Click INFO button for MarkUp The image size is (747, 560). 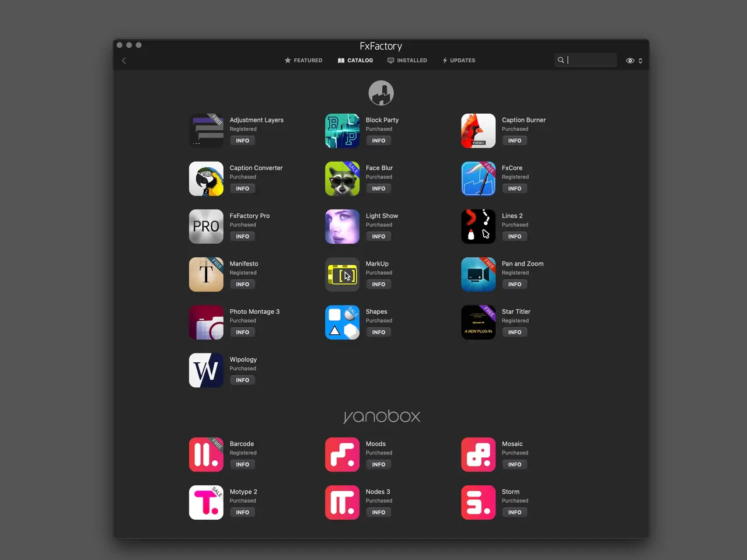tap(379, 284)
